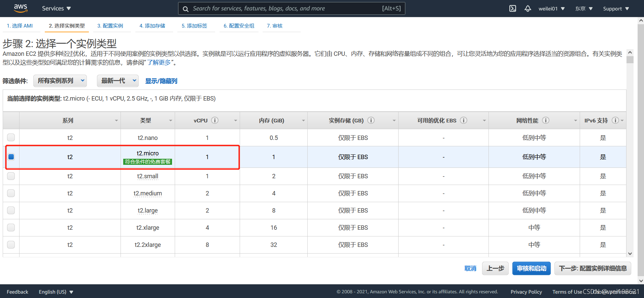Open the 最新一代 generation filter dropdown
644x298 pixels.
pyautogui.click(x=118, y=81)
